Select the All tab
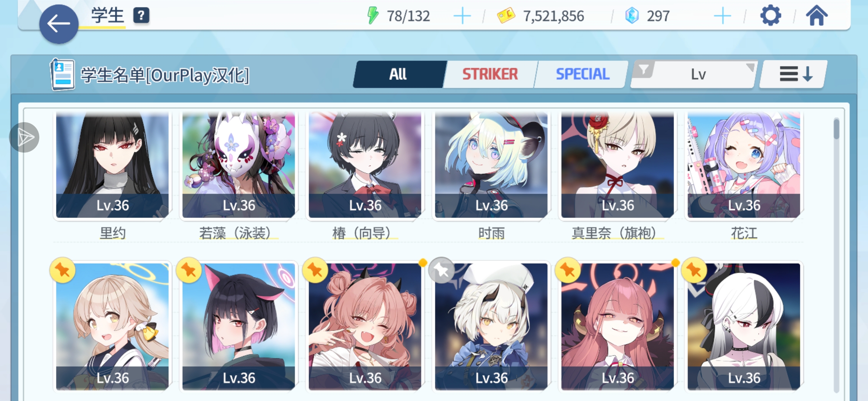 [398, 74]
